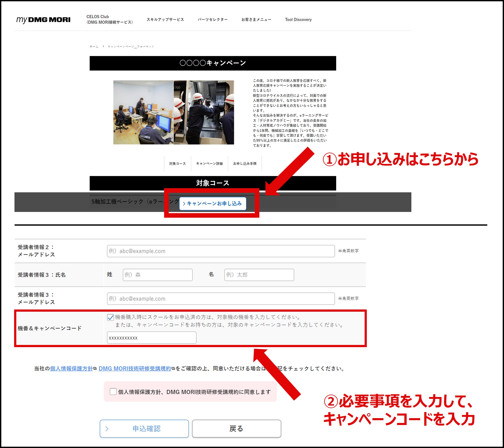Toggle the 機番 campaign code checkbox
Screen dimensions: 504x448
pos(110,317)
